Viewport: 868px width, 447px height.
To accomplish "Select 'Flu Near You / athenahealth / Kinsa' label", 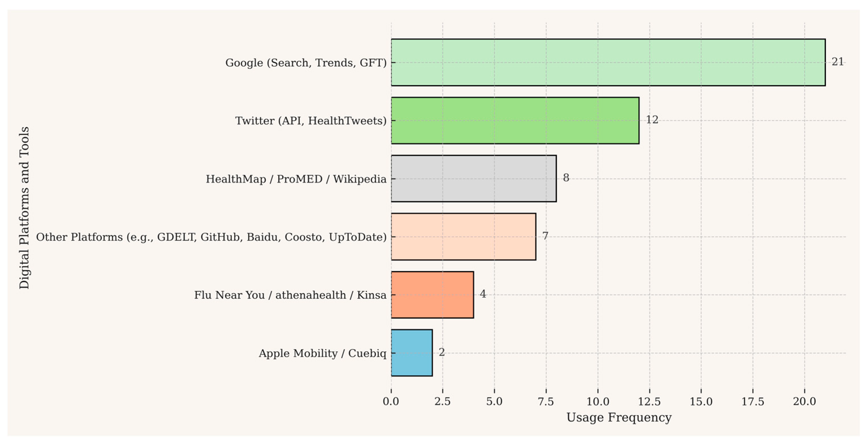I will (290, 295).
